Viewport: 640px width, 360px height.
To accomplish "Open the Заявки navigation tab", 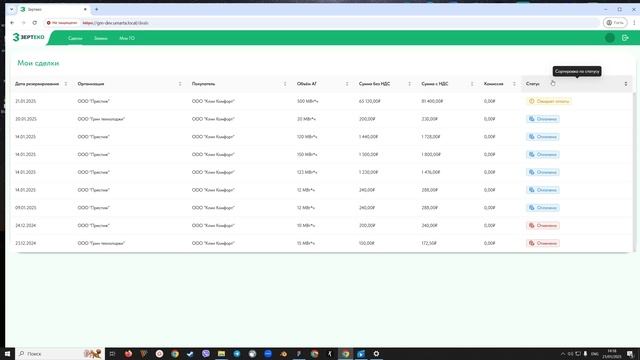I will click(100, 38).
